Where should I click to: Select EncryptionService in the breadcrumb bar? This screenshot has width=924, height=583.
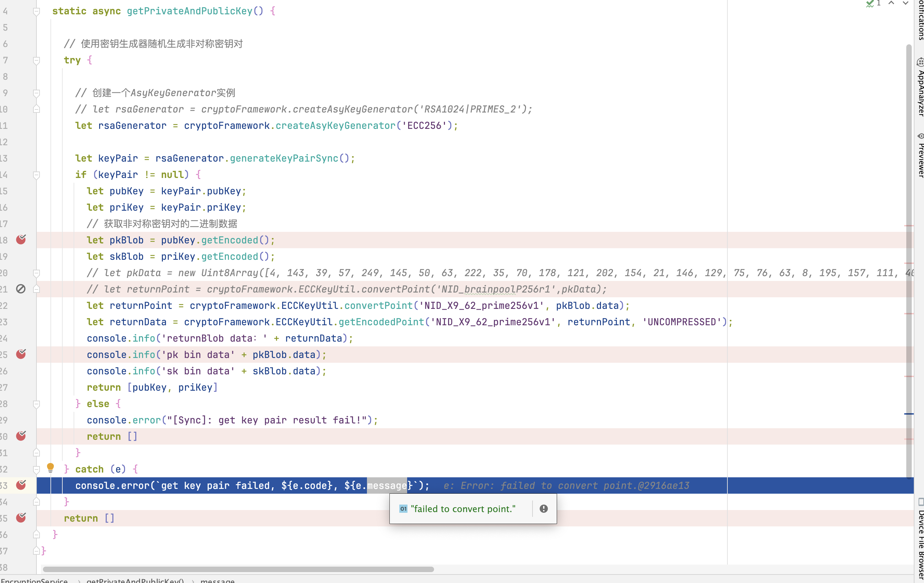(x=34, y=580)
